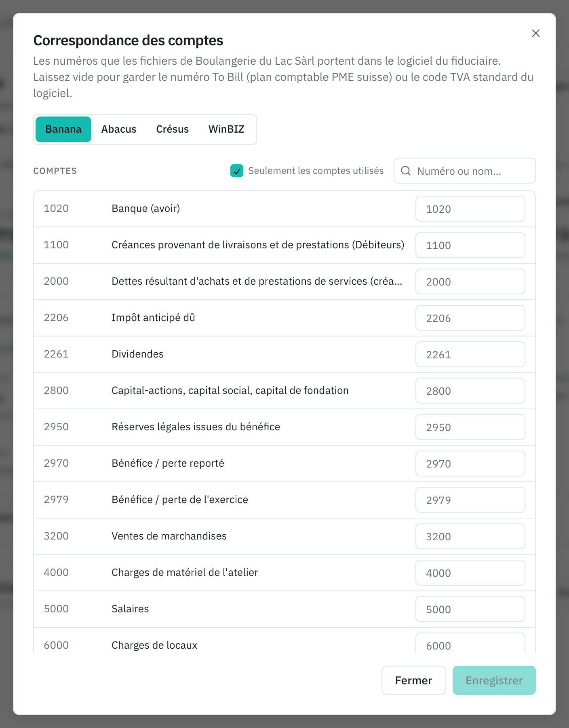Switch to the WinBIZ tab
Viewport: 569px width, 728px height.
click(x=226, y=129)
